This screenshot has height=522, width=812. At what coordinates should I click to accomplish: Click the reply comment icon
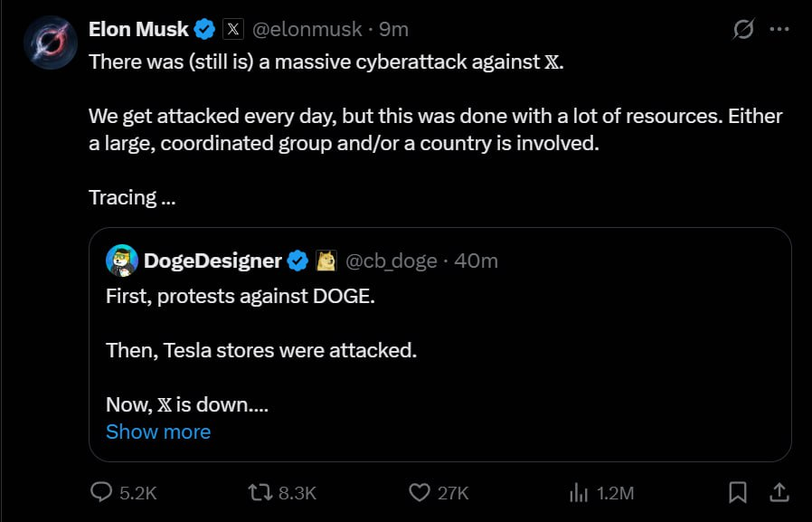point(101,492)
